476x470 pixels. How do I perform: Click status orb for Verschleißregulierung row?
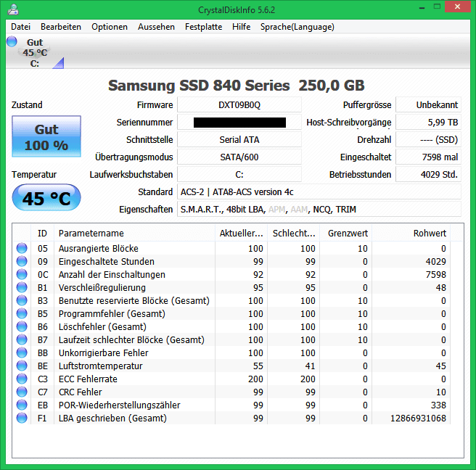click(x=22, y=287)
